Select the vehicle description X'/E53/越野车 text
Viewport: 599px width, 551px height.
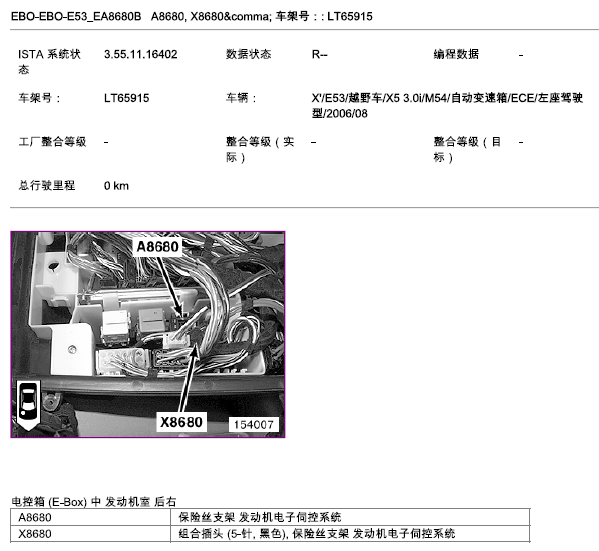[x=447, y=106]
